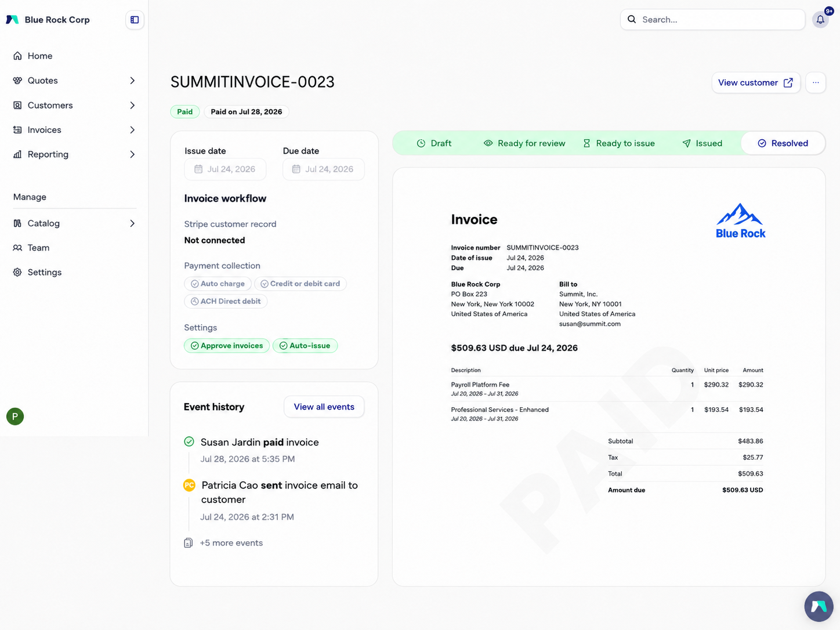
Task: Click Patricia Cao's PC avatar icon
Action: [189, 485]
